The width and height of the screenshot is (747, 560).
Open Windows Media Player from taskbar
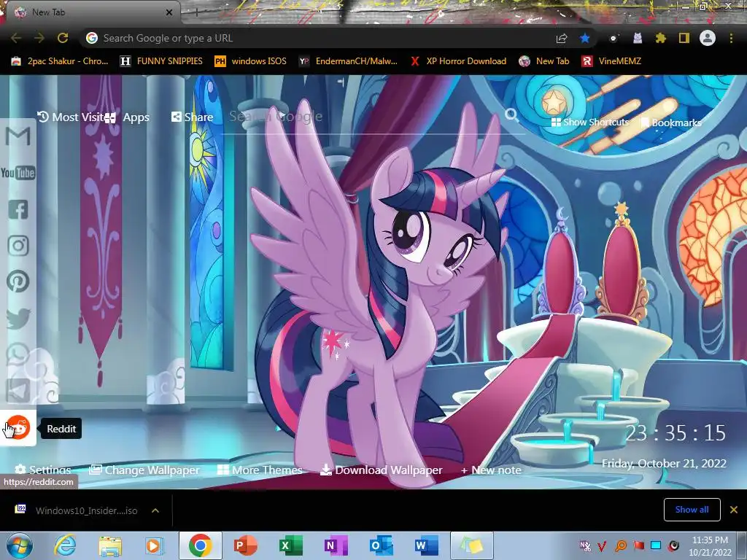153,545
